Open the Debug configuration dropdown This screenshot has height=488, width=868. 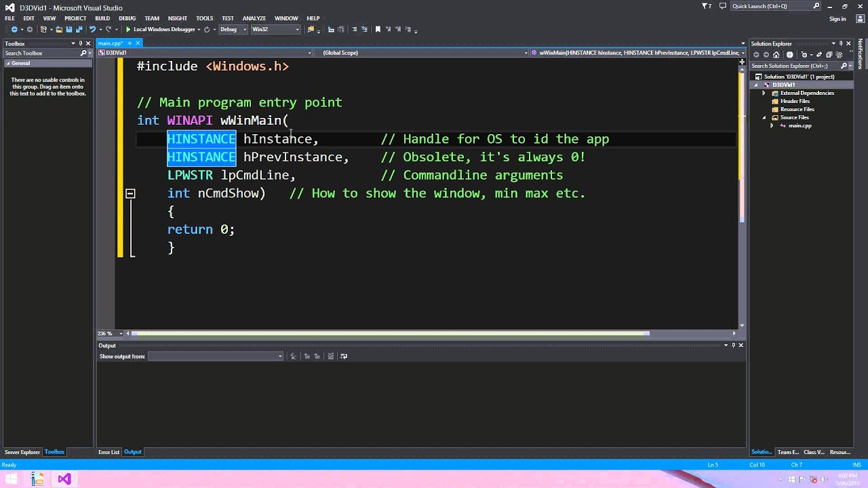[233, 29]
